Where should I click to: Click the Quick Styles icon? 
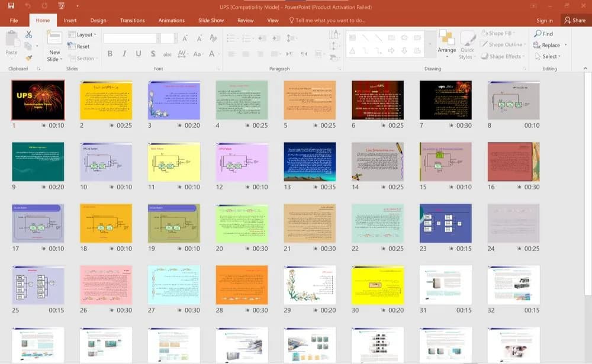(468, 38)
